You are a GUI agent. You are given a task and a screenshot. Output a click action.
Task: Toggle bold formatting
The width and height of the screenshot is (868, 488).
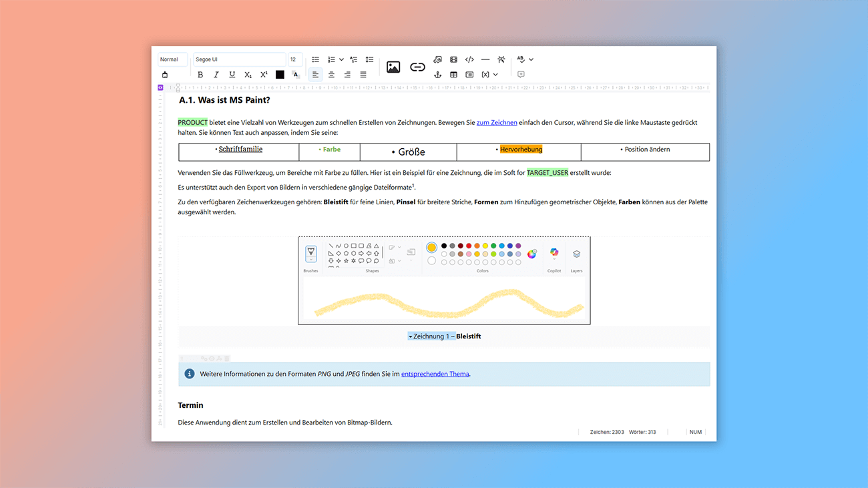click(200, 75)
